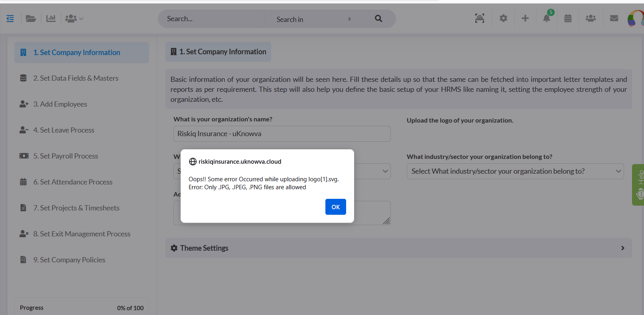Click the Upload the logo label
The height and width of the screenshot is (315, 644).
[460, 121]
